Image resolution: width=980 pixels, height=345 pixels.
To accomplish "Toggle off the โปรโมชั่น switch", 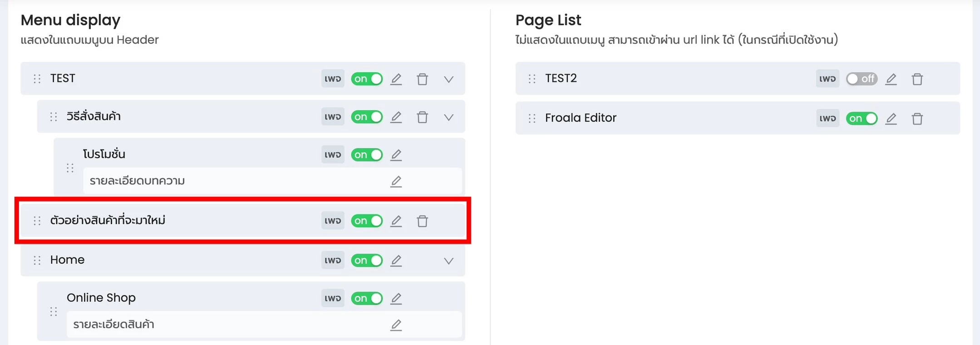I will 367,155.
